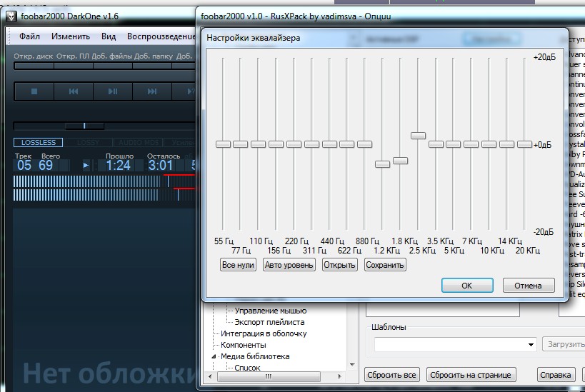
Task: Click the seek bar position marker
Action: [84, 126]
